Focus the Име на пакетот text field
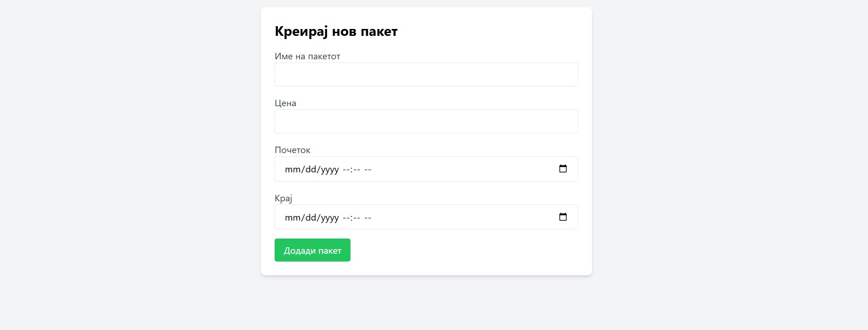 click(426, 74)
